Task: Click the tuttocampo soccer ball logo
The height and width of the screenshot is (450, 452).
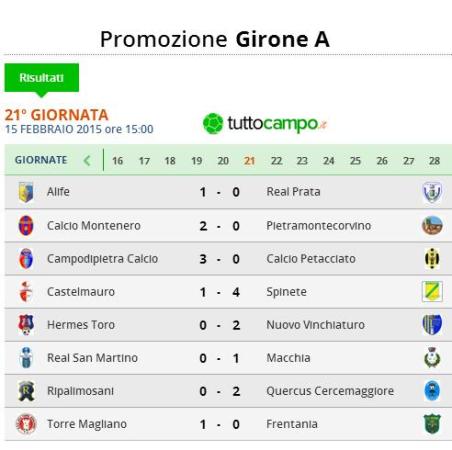Action: (213, 124)
